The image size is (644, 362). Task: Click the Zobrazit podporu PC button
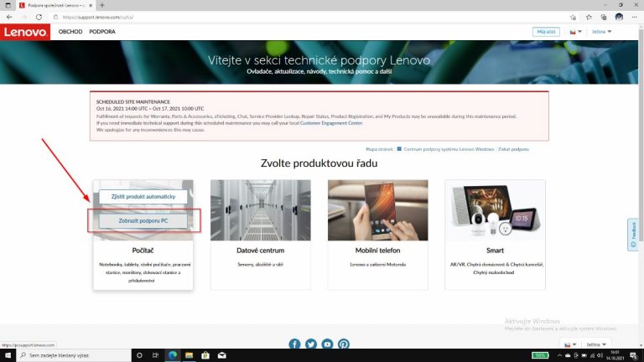[x=143, y=220]
